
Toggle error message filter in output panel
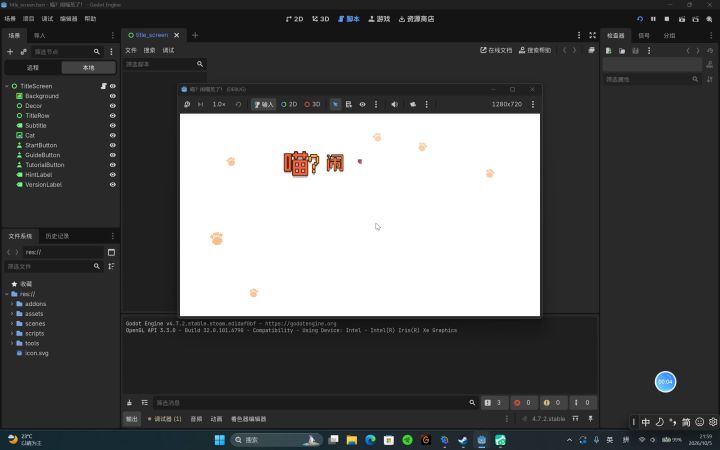tap(523, 403)
